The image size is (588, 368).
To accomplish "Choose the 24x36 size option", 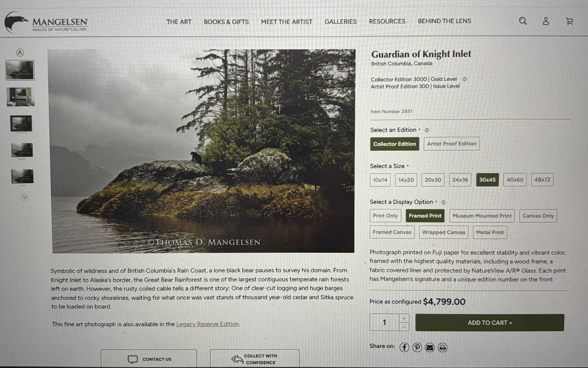I will [x=460, y=180].
